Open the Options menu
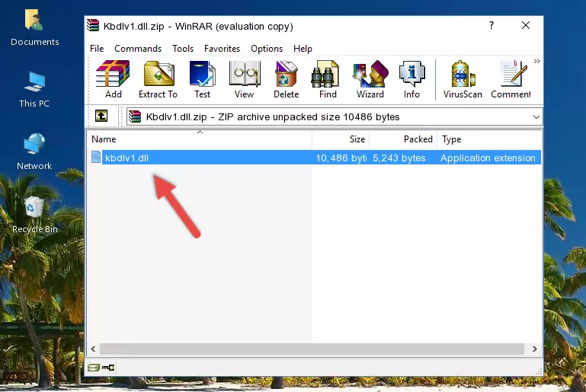 (267, 49)
